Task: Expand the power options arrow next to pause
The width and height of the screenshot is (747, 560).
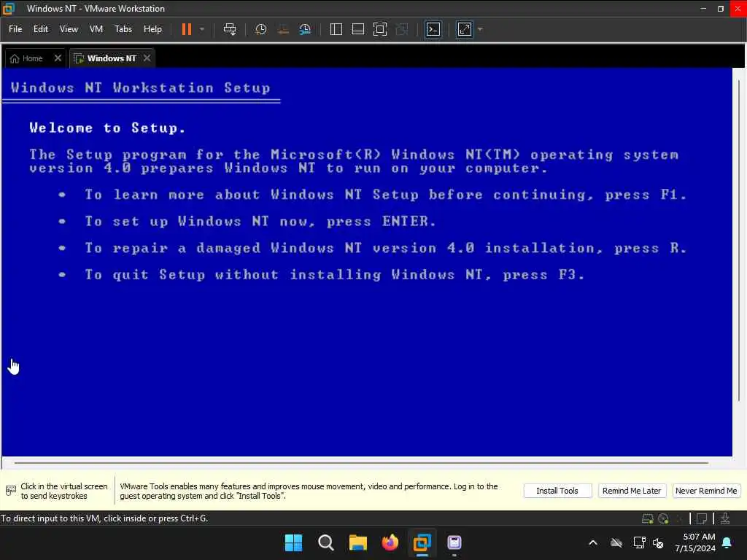Action: tap(202, 29)
